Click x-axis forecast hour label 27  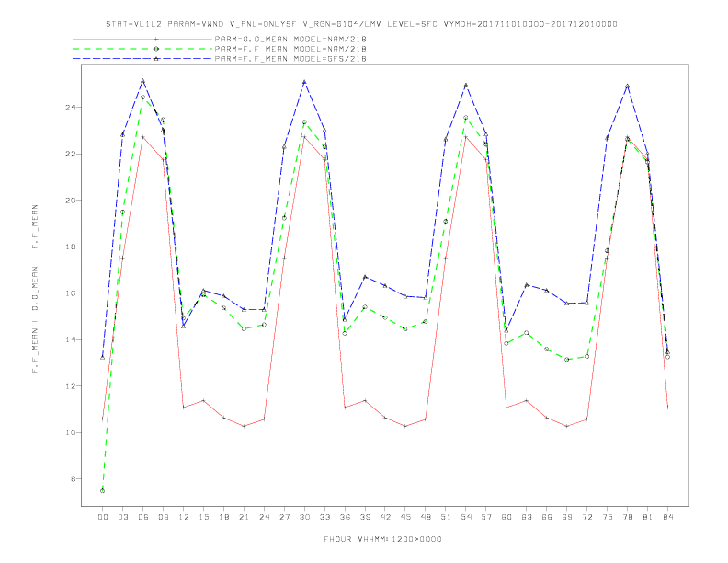coord(284,517)
